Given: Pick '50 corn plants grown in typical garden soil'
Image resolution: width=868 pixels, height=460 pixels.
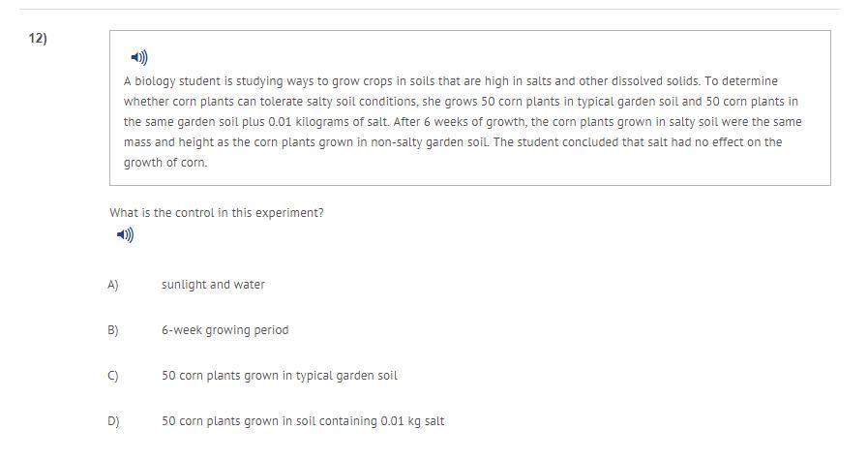Looking at the screenshot, I should click(279, 376).
